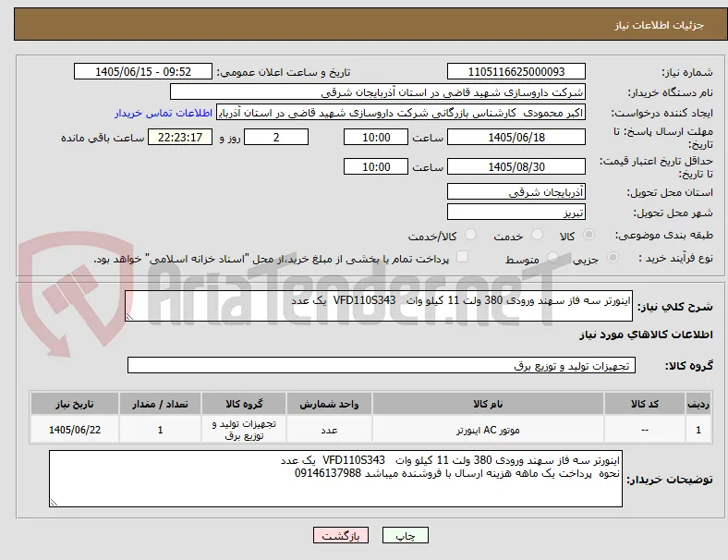Click the remaining time field 22:23:17

click(x=180, y=138)
